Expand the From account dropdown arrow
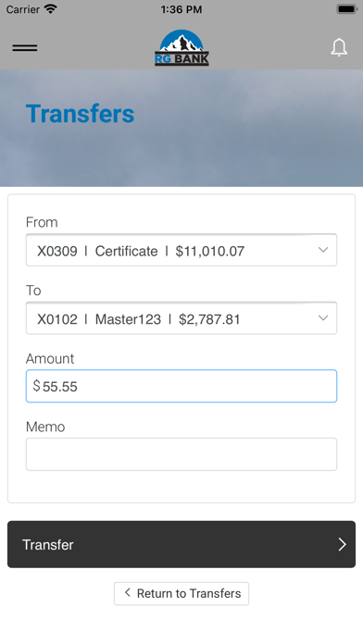363x644 pixels. [x=323, y=250]
